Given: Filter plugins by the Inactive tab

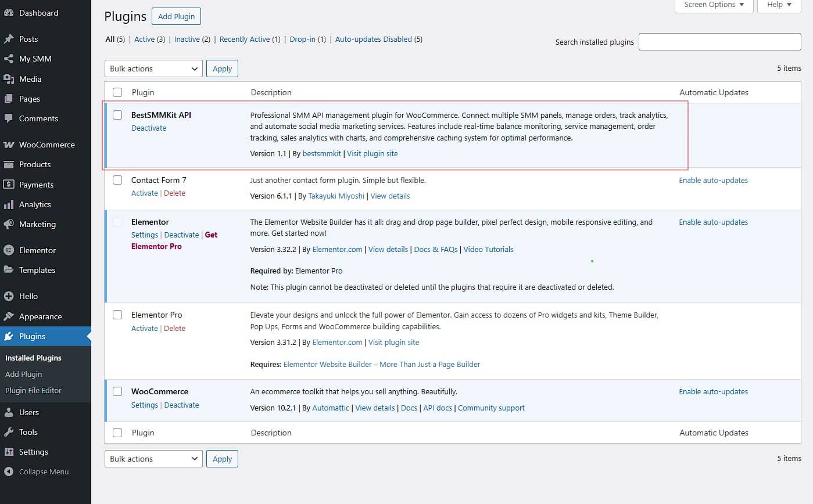Looking at the screenshot, I should (187, 39).
